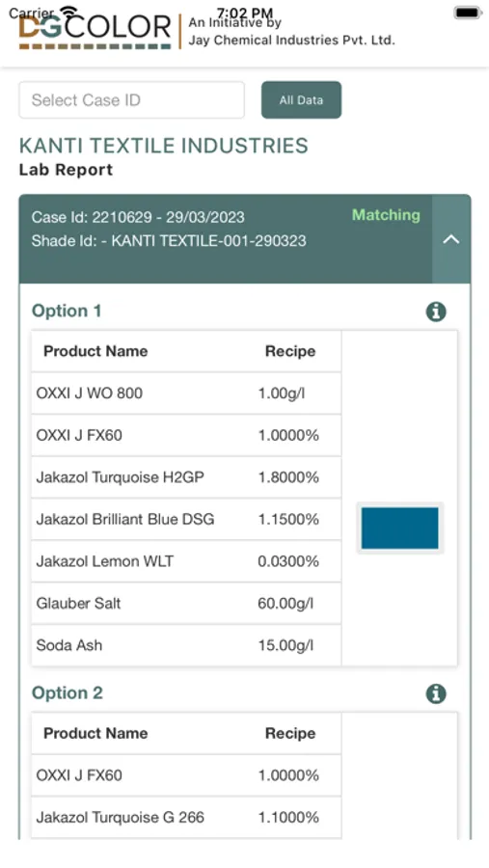Select OXXI J FX60 in Option 1

79,435
